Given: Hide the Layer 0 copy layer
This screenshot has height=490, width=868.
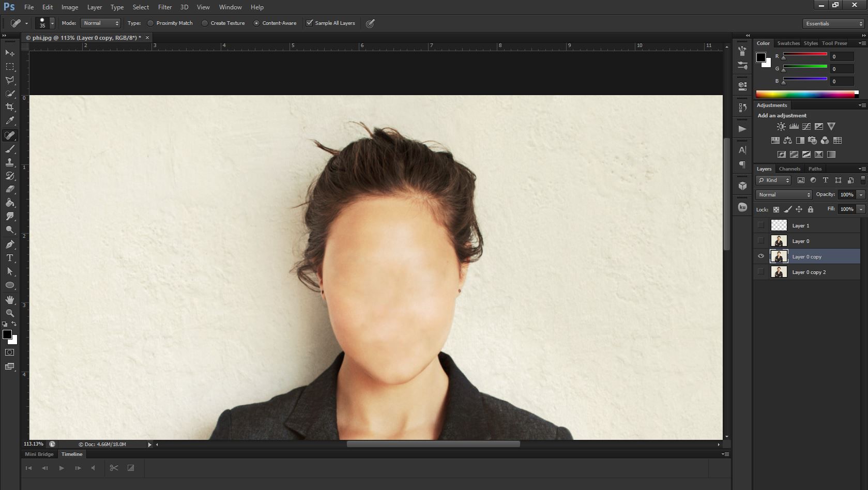Looking at the screenshot, I should (x=760, y=256).
